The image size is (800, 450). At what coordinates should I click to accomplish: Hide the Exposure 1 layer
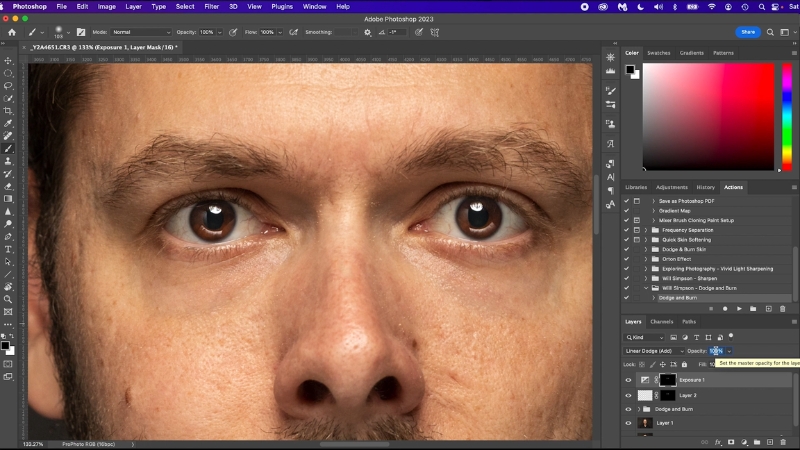(x=628, y=380)
